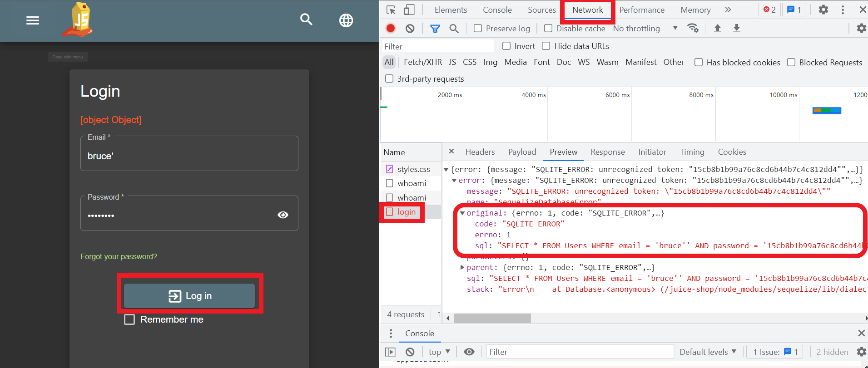Activate DevTools inspect element picker

tap(391, 10)
